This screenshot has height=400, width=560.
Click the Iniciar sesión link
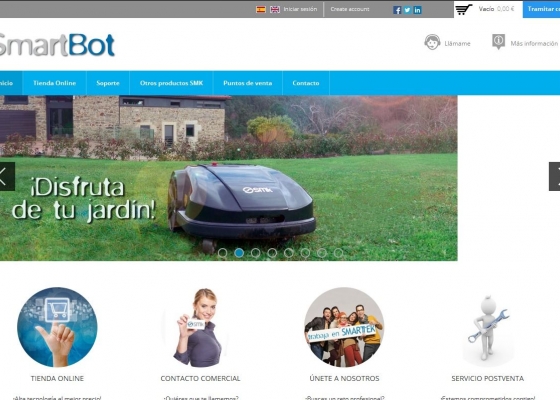tap(300, 9)
